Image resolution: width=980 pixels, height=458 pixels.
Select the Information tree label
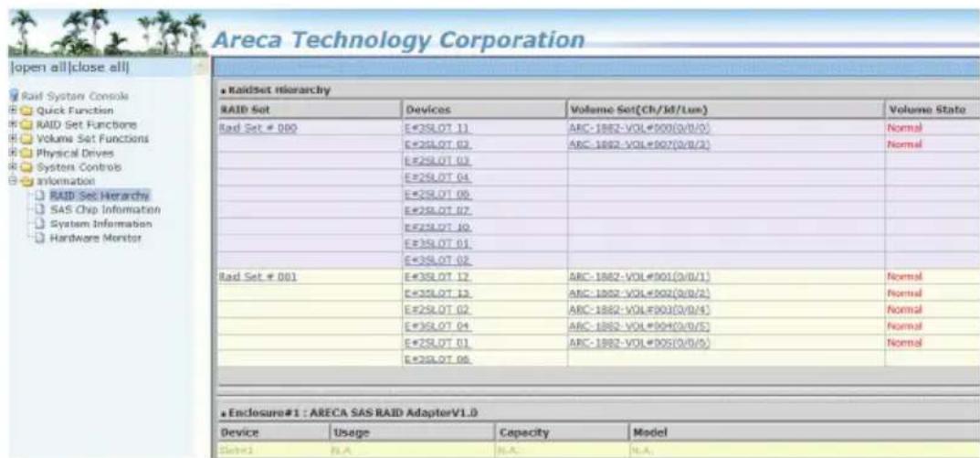pos(66,181)
